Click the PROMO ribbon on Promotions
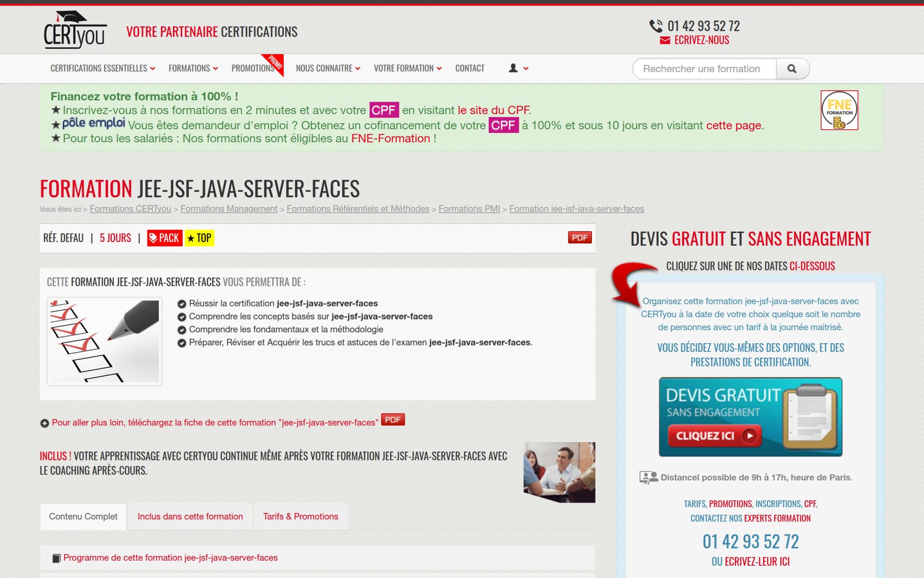Viewport: 924px width, 578px height. [274, 64]
